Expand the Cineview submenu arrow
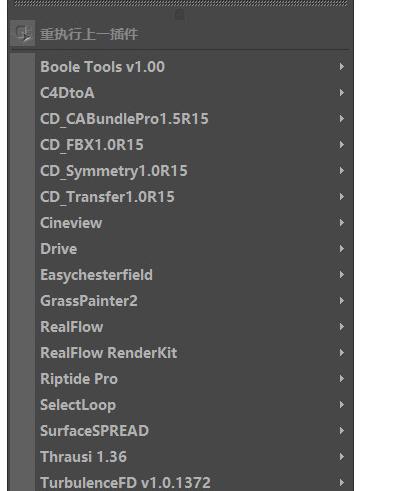The height and width of the screenshot is (491, 419). click(x=342, y=223)
